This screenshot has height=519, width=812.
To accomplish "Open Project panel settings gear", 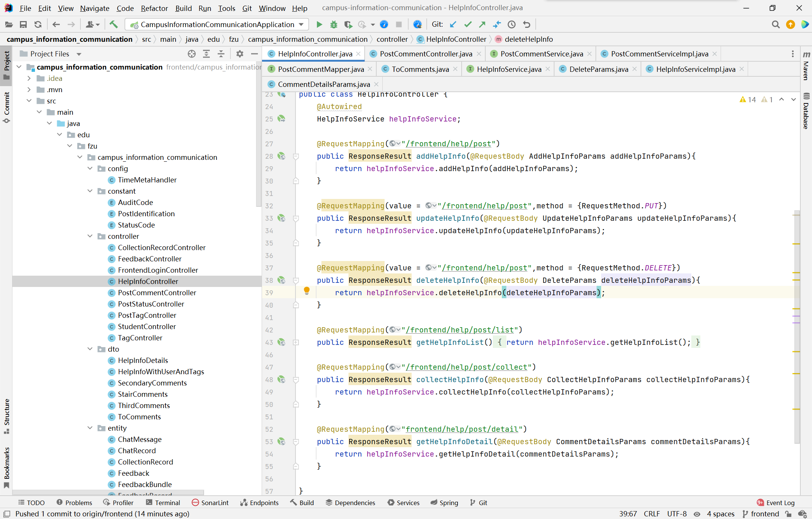I will click(239, 54).
